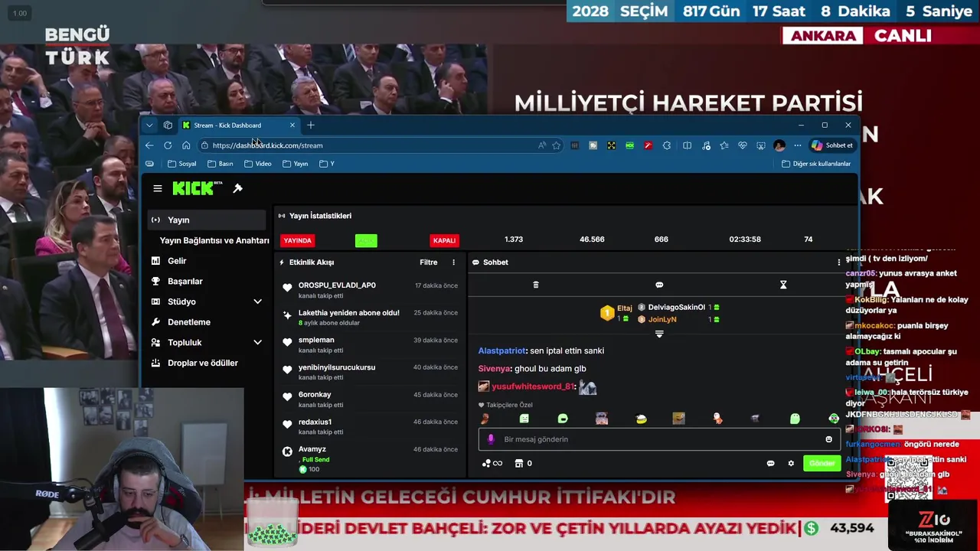Close the Stream - Kick Dashboard tab
The width and height of the screenshot is (980, 551).
[x=292, y=126]
